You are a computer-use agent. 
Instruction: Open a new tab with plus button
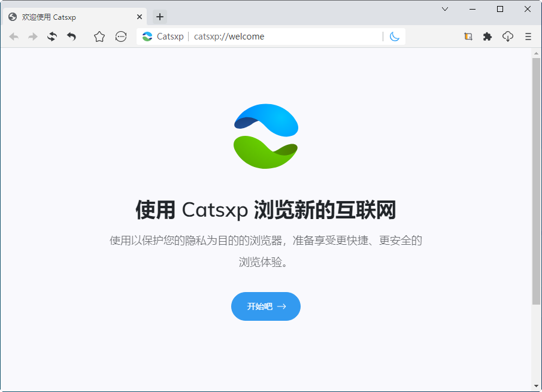point(160,17)
